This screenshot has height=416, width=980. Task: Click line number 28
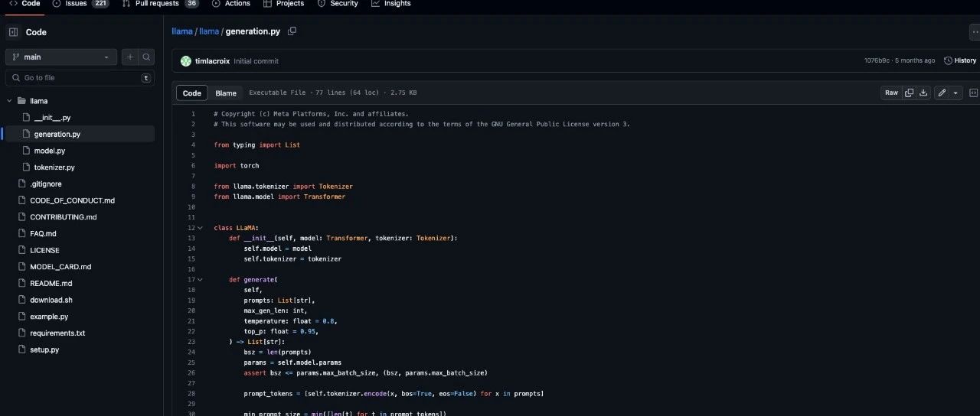pyautogui.click(x=191, y=394)
